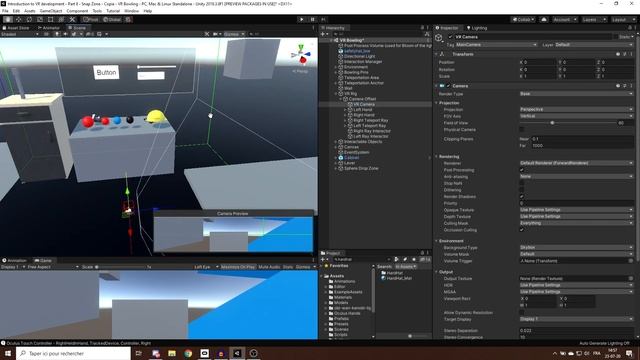Select VR Camera in the Hierarchy
The width and height of the screenshot is (640, 360).
tap(364, 104)
